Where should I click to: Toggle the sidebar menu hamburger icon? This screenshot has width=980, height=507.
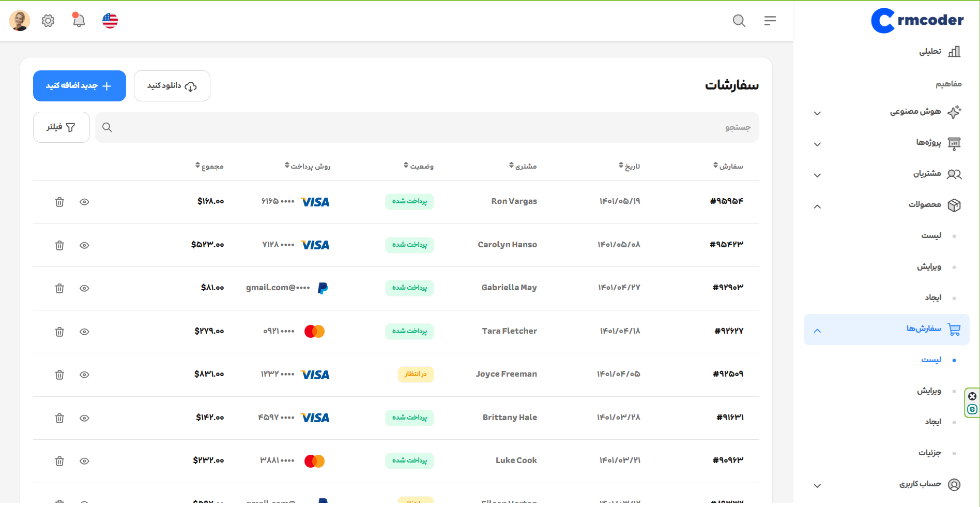click(770, 21)
